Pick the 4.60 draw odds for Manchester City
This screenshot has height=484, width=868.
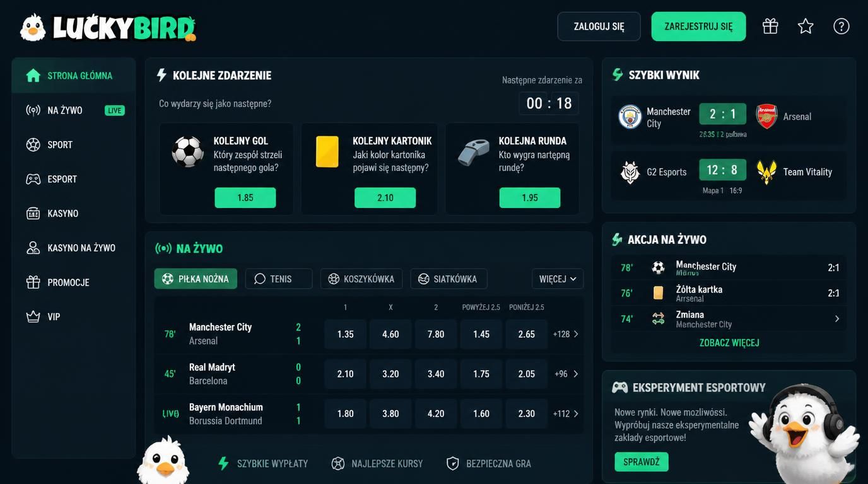390,334
